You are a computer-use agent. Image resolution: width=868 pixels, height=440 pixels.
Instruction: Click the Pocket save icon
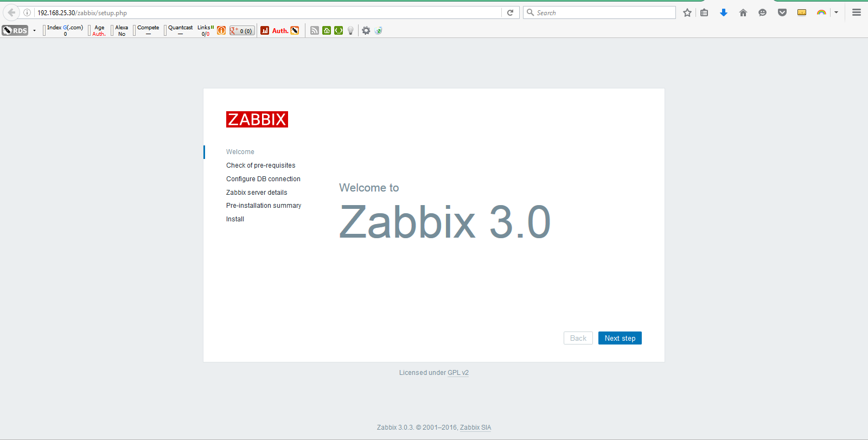(x=782, y=12)
